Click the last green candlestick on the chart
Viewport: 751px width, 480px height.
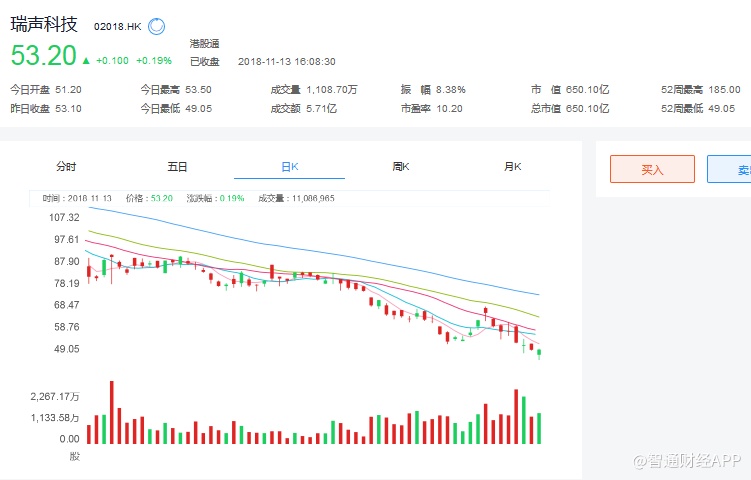539,352
